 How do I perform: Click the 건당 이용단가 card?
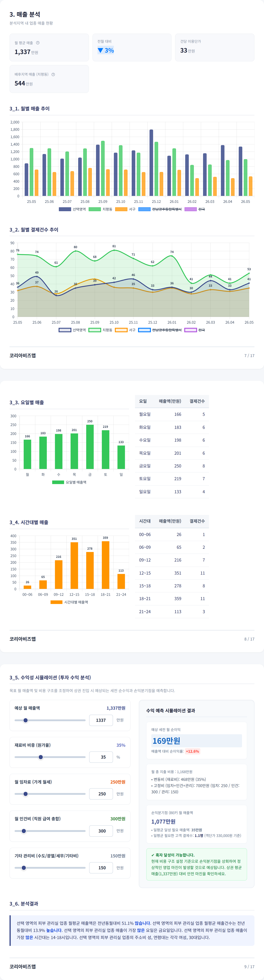pyautogui.click(x=215, y=47)
